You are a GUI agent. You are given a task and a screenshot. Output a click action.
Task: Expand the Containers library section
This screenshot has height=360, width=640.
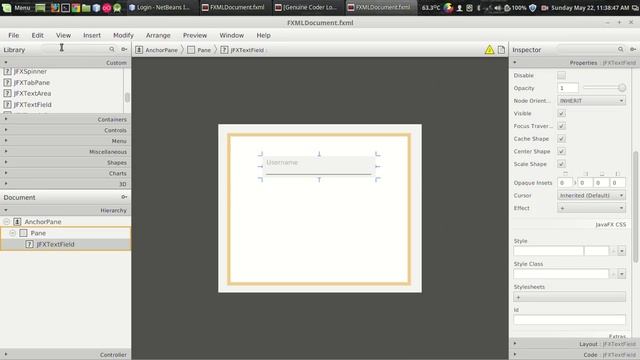coord(65,119)
